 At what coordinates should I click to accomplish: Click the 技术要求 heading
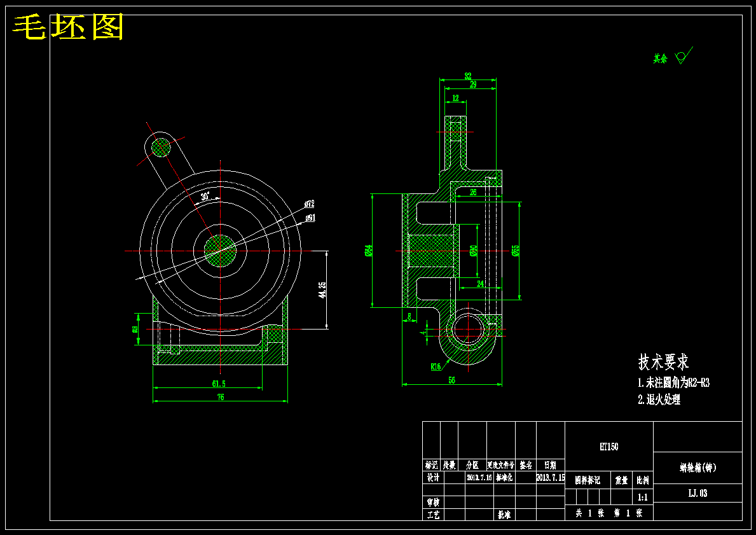[663, 361]
